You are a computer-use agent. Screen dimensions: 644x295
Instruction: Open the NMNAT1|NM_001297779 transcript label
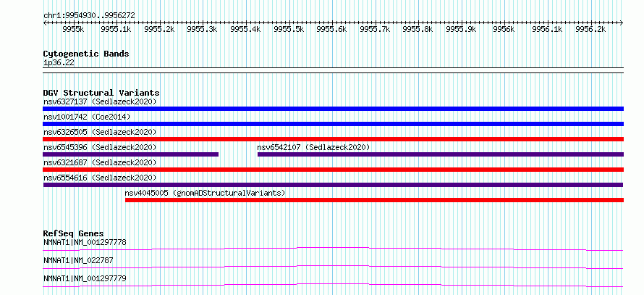pyautogui.click(x=85, y=278)
